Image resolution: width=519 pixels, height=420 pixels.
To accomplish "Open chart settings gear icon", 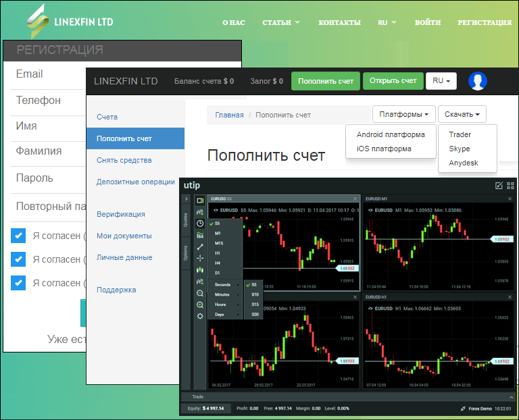I will pyautogui.click(x=200, y=316).
